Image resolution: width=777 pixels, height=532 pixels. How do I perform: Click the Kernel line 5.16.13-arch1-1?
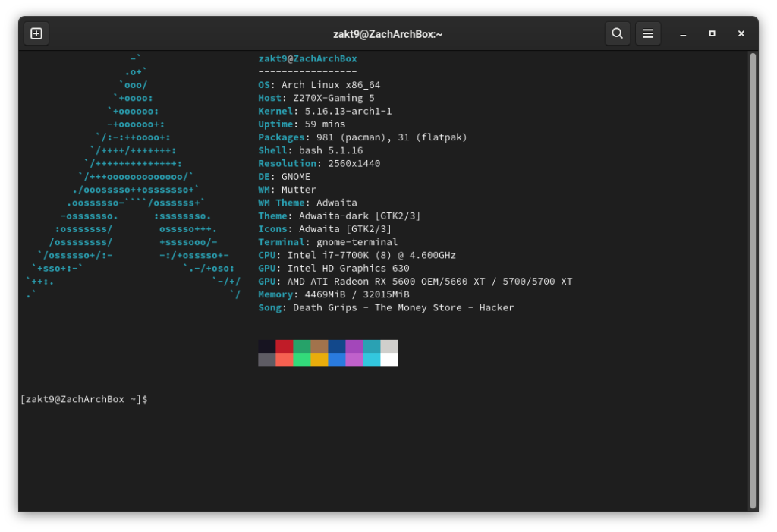point(325,111)
